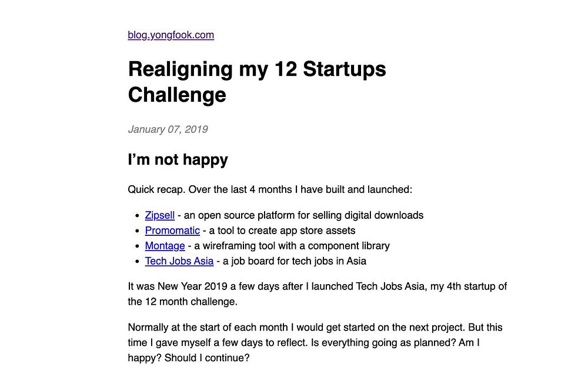Click the paragraph starting 'Normally at the start'
Screen dimensions: 588x370
coord(315,342)
